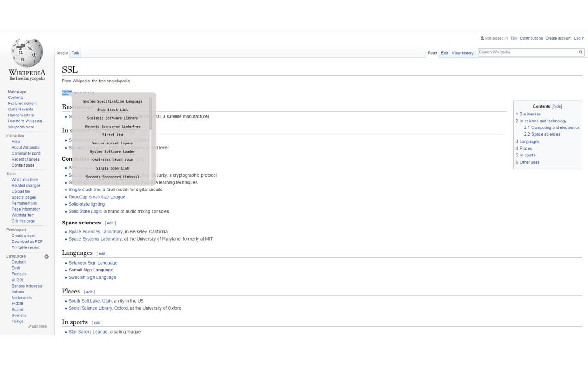Switch to the Article tab

coord(62,53)
